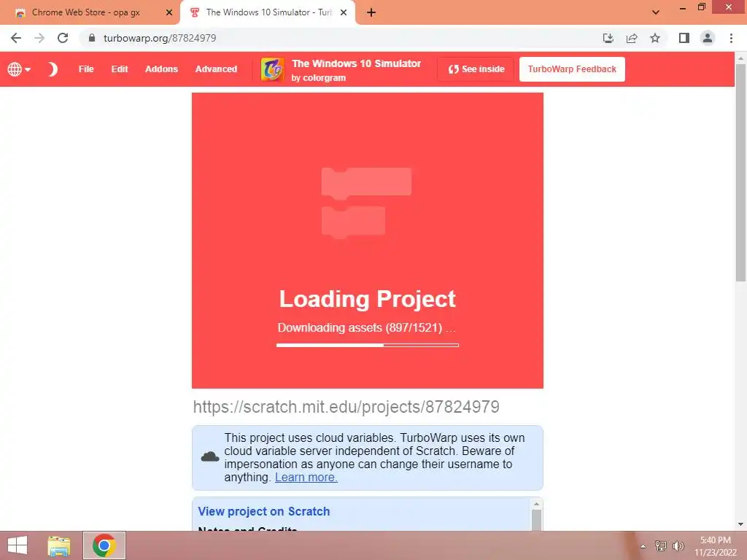This screenshot has height=560, width=747.
Task: Click description box scroll up arrow
Action: (x=536, y=504)
